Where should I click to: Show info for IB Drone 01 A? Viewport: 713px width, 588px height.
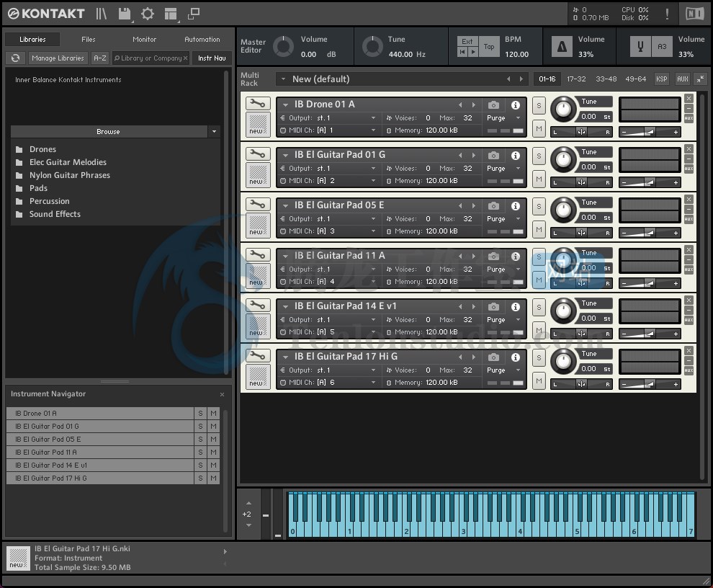click(515, 105)
